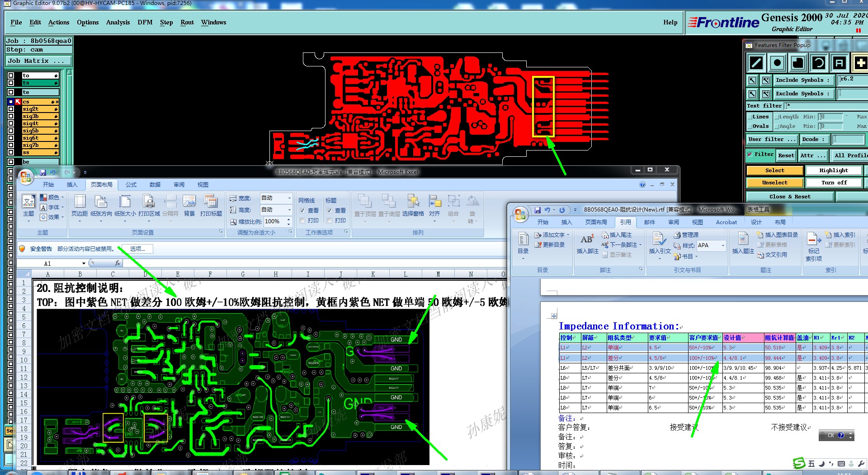Select the arc feature type icon

point(819,63)
